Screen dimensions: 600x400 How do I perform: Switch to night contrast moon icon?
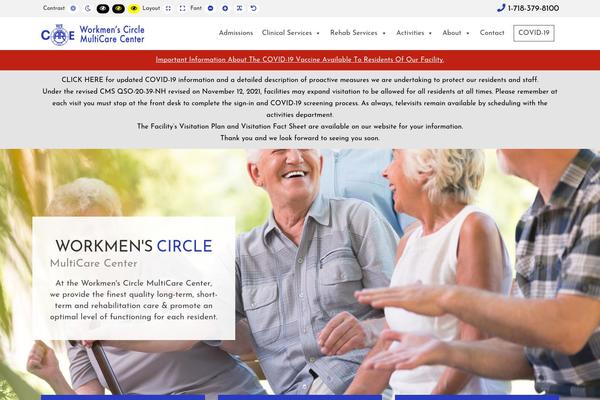tap(88, 8)
